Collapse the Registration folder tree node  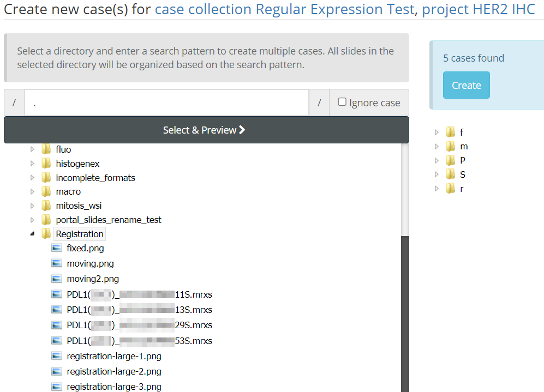tap(32, 234)
